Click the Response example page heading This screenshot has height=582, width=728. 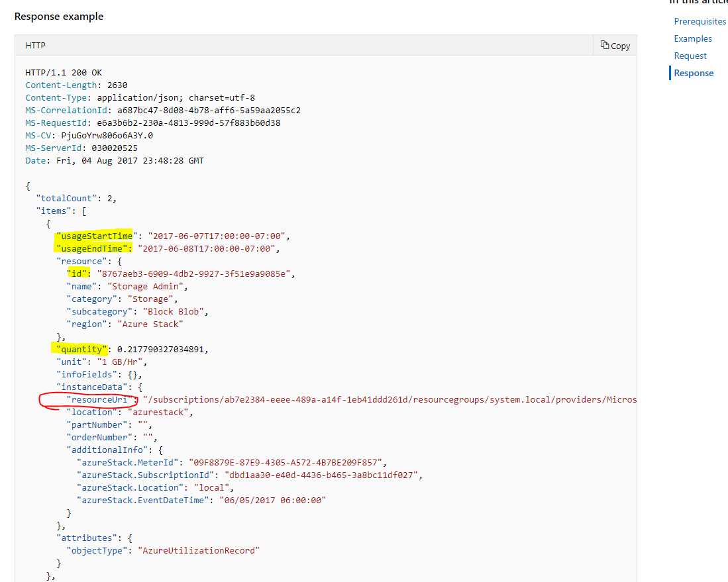(58, 16)
